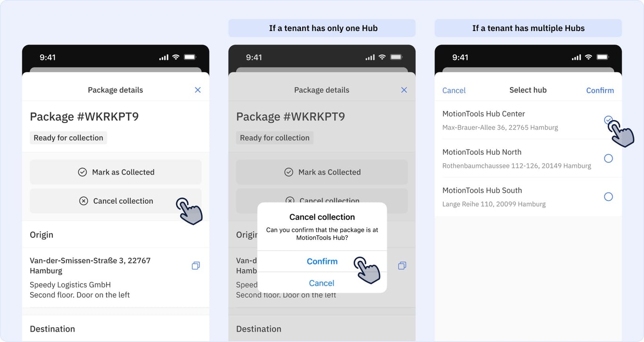Click the "MotionTools Hub South" row title
Image resolution: width=644 pixels, height=342 pixels.
pos(482,191)
